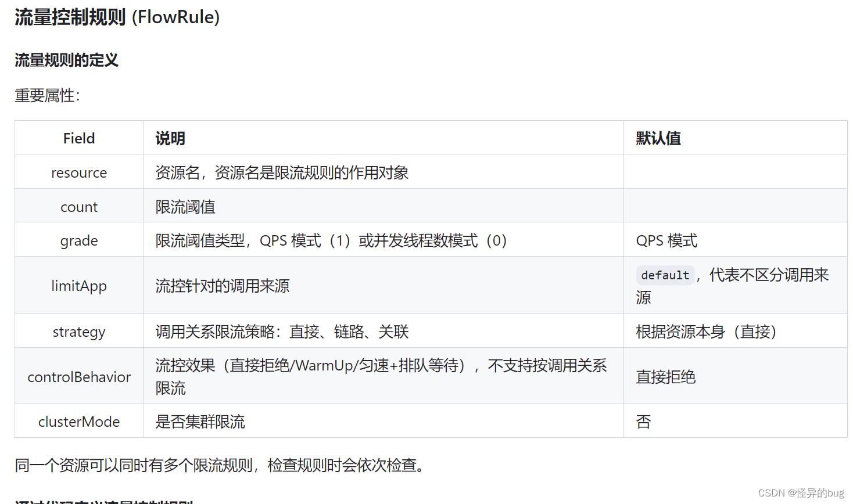Select the resource table cell
Screen dimensions: 853x504
pyautogui.click(x=78, y=172)
